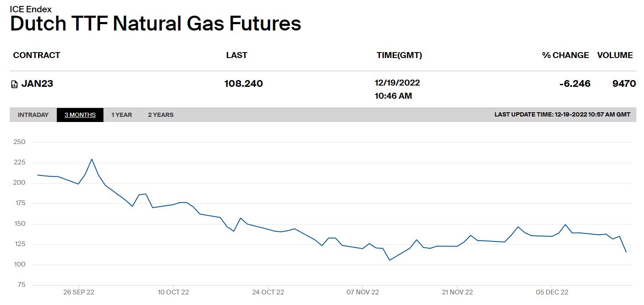The image size is (644, 305).
Task: Click the ICE Endex label
Action: (31, 9)
